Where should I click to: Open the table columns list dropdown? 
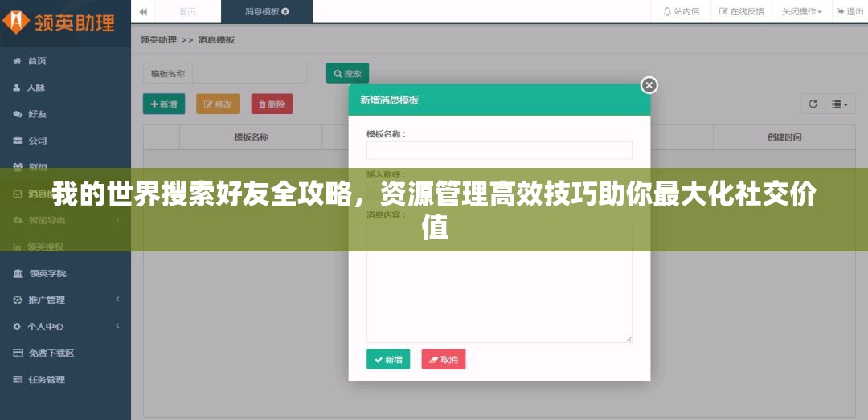point(841,104)
